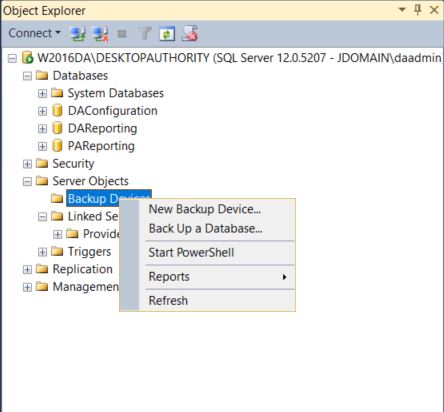Click the Replication folder icon
This screenshot has width=444, height=412.
pyautogui.click(x=42, y=269)
